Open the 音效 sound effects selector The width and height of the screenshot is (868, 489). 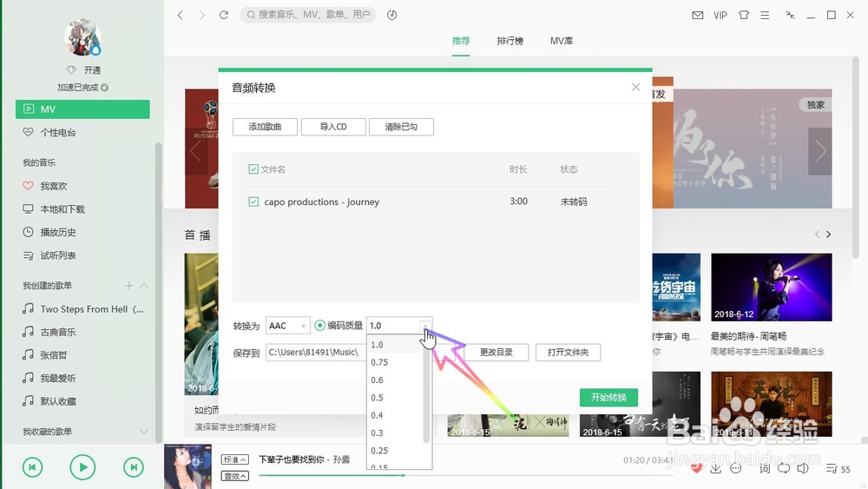[234, 476]
